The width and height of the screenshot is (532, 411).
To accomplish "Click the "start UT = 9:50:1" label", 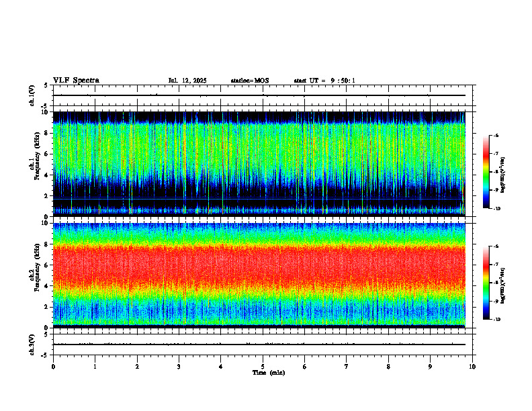I will (x=324, y=81).
